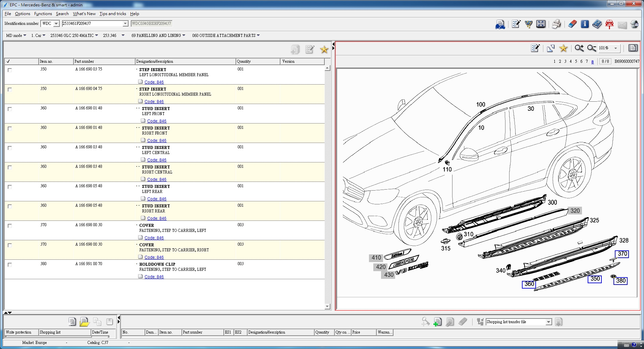
Task: Zoom in on the diagram
Action: click(579, 48)
